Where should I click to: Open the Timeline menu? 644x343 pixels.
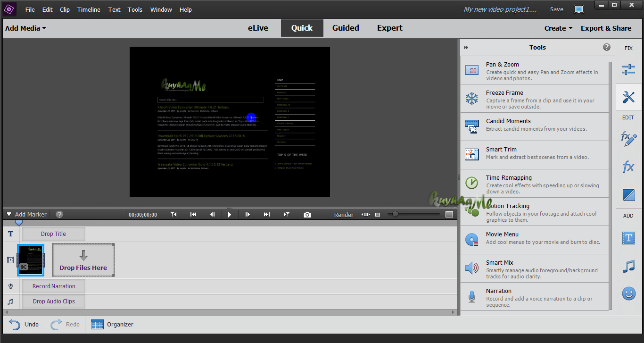pyautogui.click(x=89, y=9)
